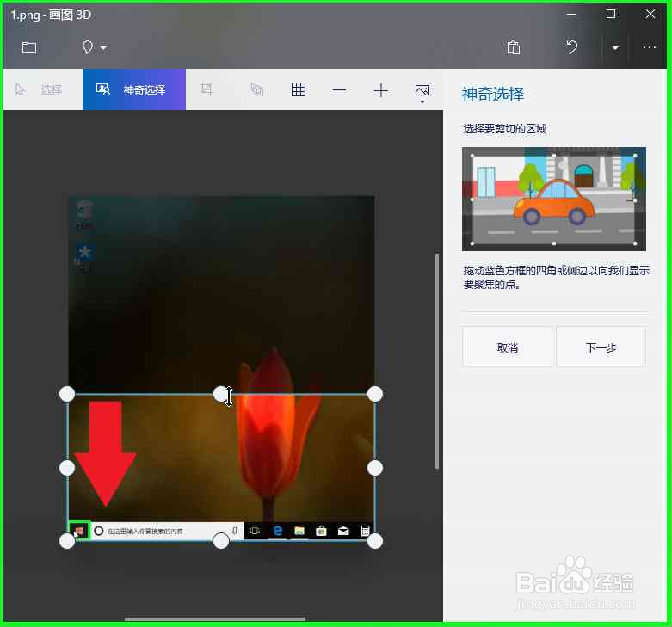Click the top-left selection handle
This screenshot has height=627, width=672.
67,394
